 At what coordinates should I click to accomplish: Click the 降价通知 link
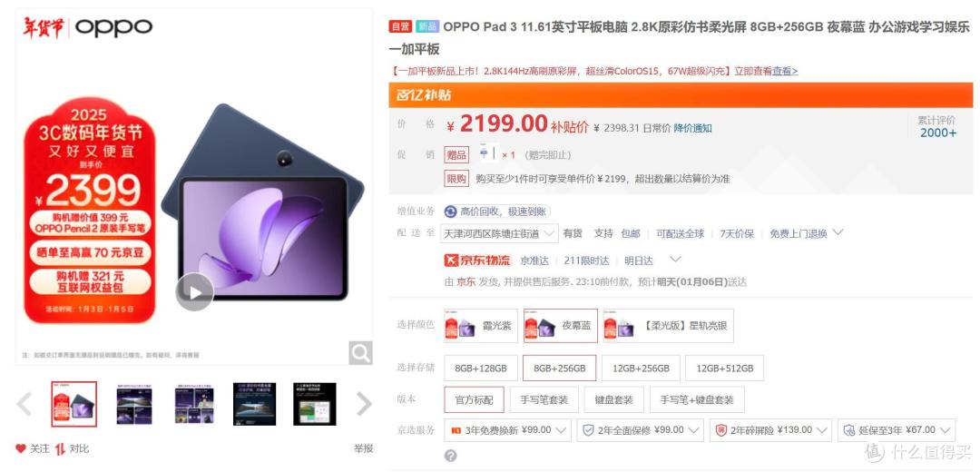click(x=692, y=128)
